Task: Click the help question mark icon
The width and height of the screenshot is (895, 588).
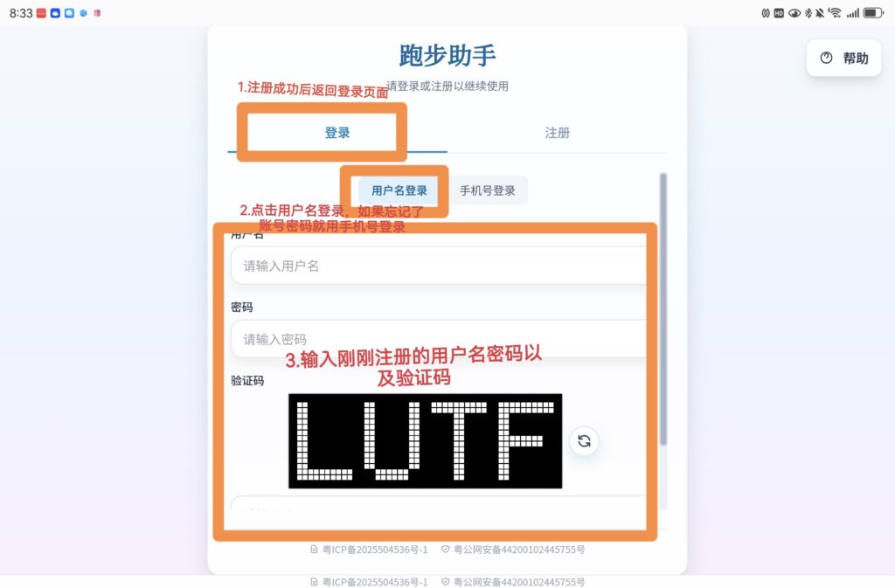Action: pyautogui.click(x=826, y=58)
